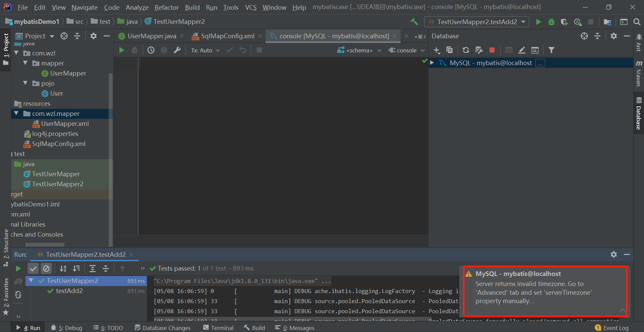Toggle the Database tool window side tab
The height and width of the screenshot is (332, 644).
(x=639, y=113)
